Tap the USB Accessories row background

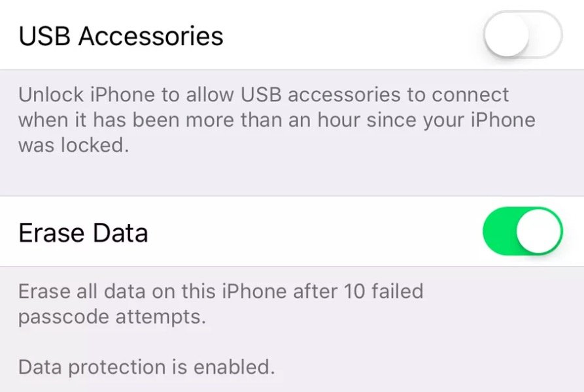[292, 35]
